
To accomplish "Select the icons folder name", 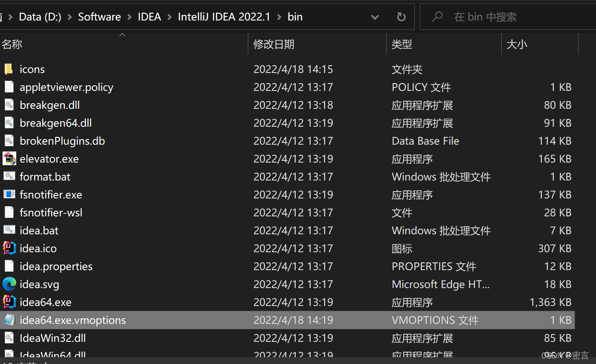I will 32,69.
